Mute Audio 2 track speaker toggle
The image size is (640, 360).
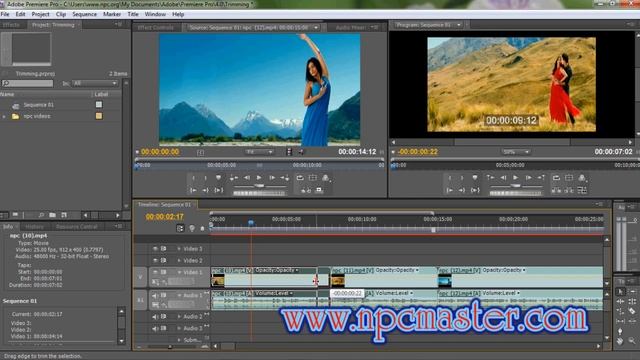coord(155,316)
